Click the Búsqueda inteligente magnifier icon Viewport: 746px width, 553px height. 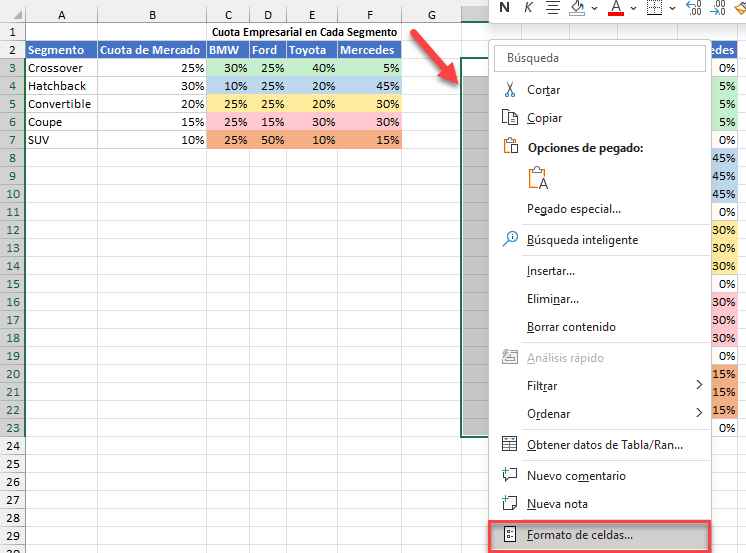510,239
